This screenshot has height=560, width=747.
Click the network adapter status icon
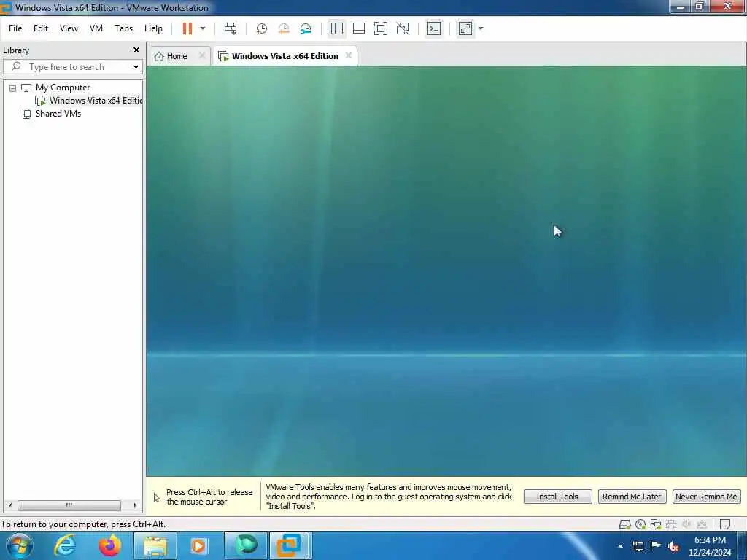[x=656, y=525]
